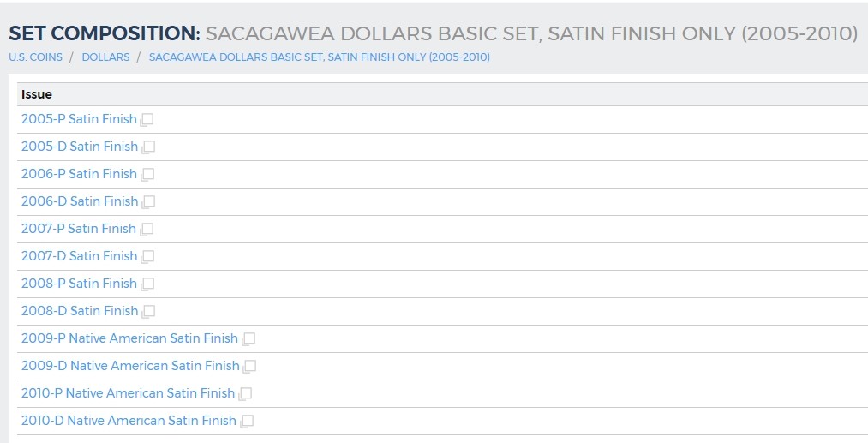Screen dimensions: 868x443
Task: Open Sacagawea Dollars Basic Set breadcrumb link
Action: (320, 57)
